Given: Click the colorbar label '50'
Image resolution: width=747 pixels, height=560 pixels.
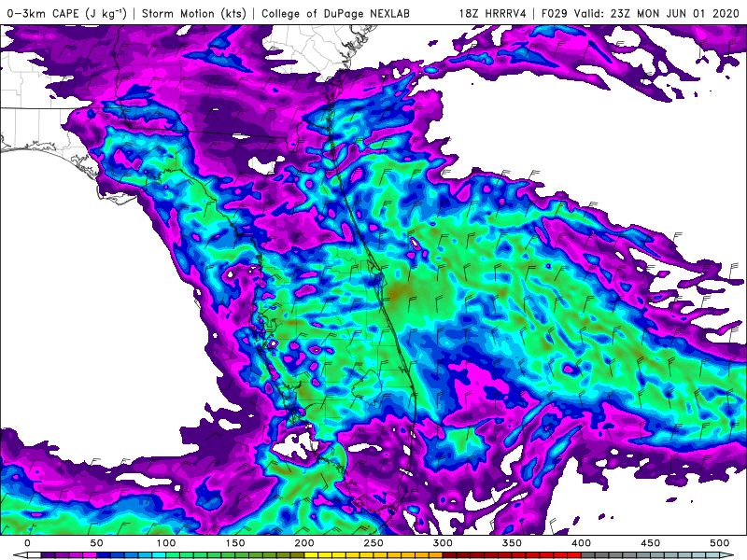Looking at the screenshot, I should point(96,543).
